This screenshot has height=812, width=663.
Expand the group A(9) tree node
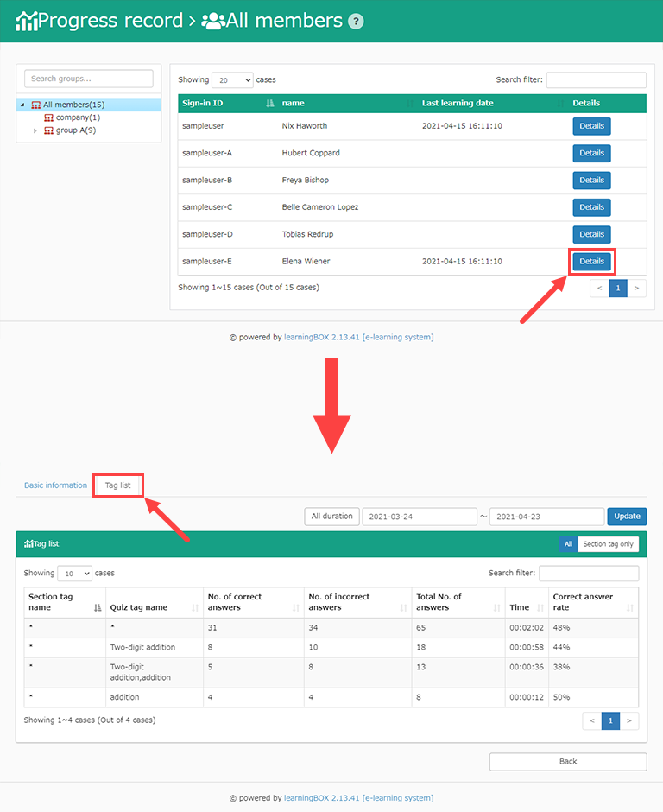35,131
